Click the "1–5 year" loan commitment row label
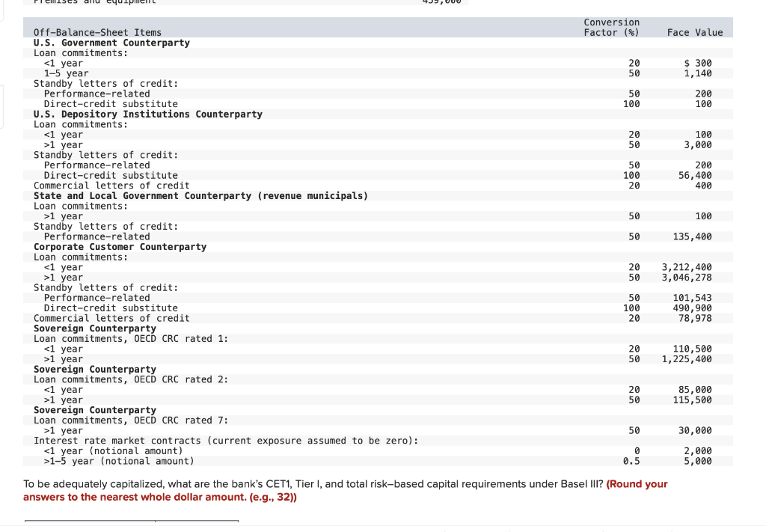 coord(66,73)
